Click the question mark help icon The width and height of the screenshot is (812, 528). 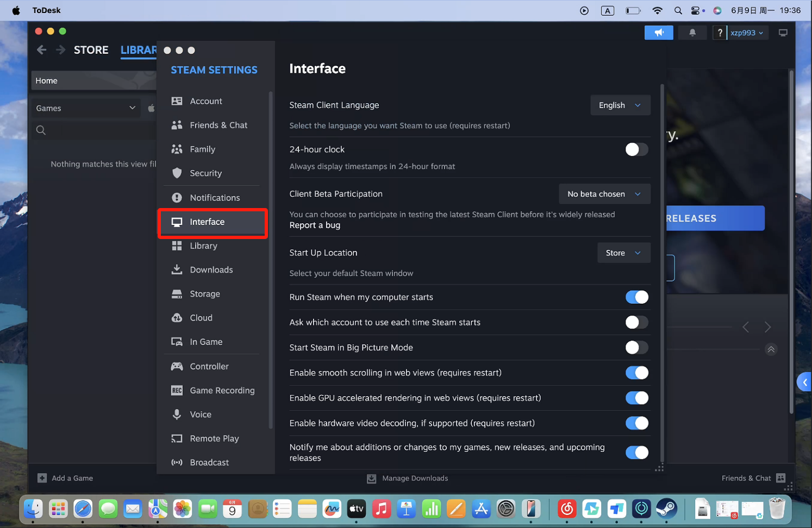pyautogui.click(x=720, y=33)
